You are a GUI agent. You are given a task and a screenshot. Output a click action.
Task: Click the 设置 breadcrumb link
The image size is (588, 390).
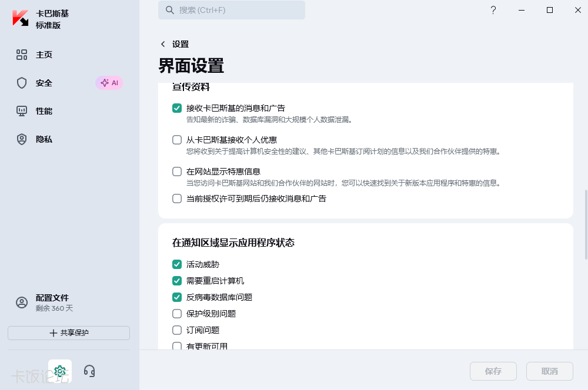point(181,44)
